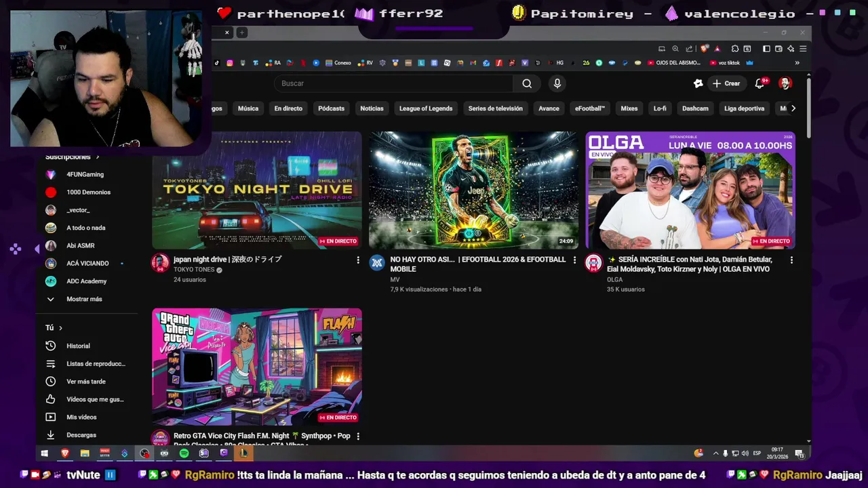
Task: Select the Series de televisión chip
Action: (495, 108)
